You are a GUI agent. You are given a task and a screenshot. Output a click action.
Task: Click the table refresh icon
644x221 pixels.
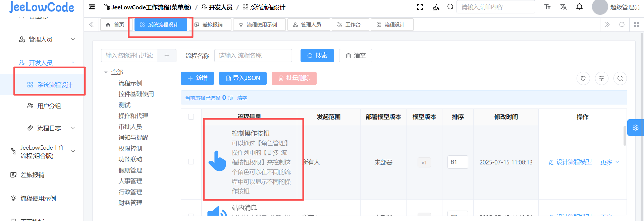[583, 78]
